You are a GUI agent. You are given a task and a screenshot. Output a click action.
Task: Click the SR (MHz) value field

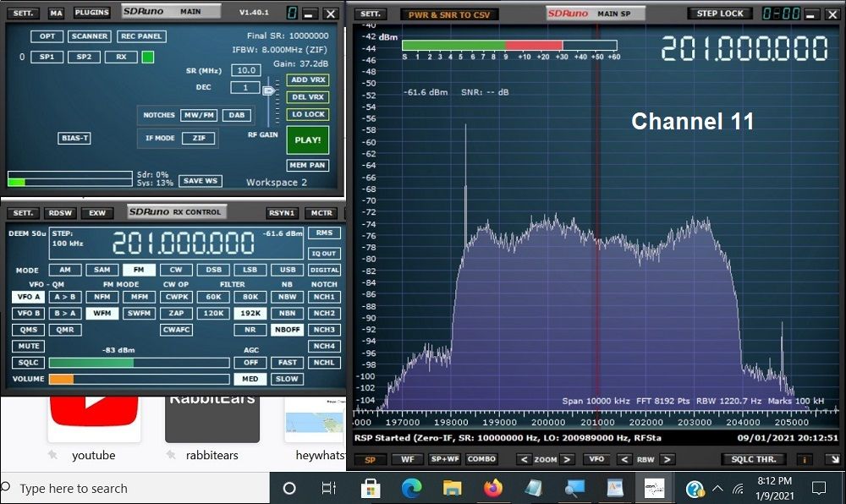point(246,70)
